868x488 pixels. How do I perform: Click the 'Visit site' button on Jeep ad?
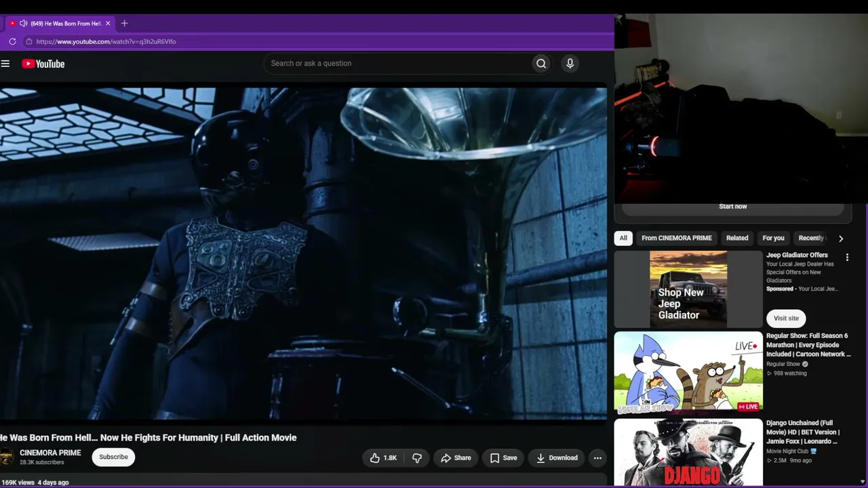[786, 319]
